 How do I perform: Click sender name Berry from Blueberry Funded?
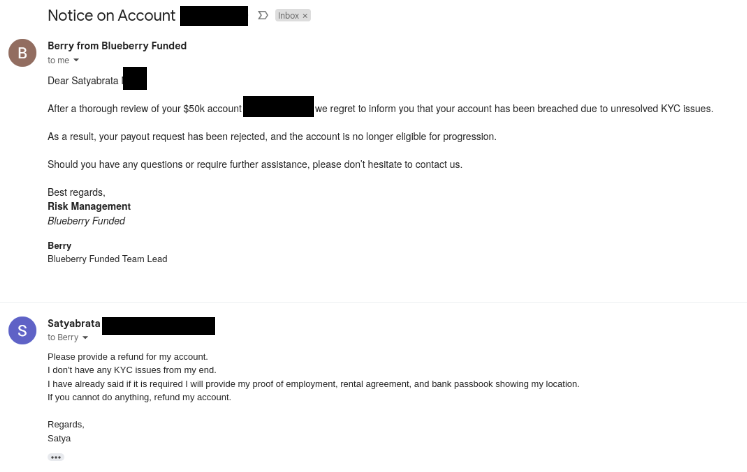tap(117, 46)
